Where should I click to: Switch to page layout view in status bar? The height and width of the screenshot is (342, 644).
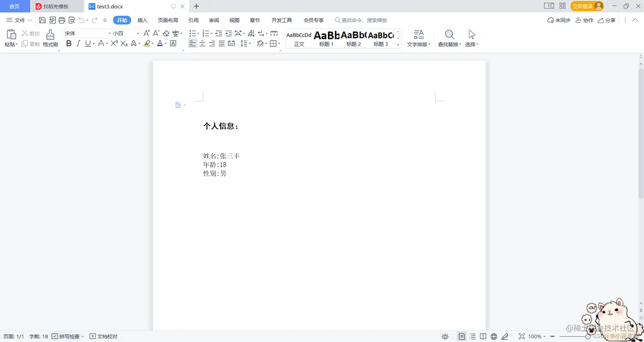click(x=462, y=336)
